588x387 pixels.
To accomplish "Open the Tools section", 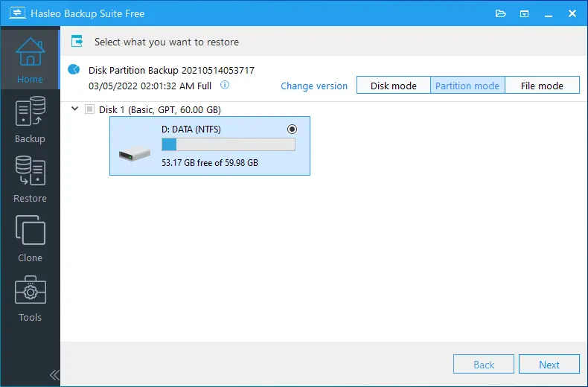I will (x=30, y=298).
